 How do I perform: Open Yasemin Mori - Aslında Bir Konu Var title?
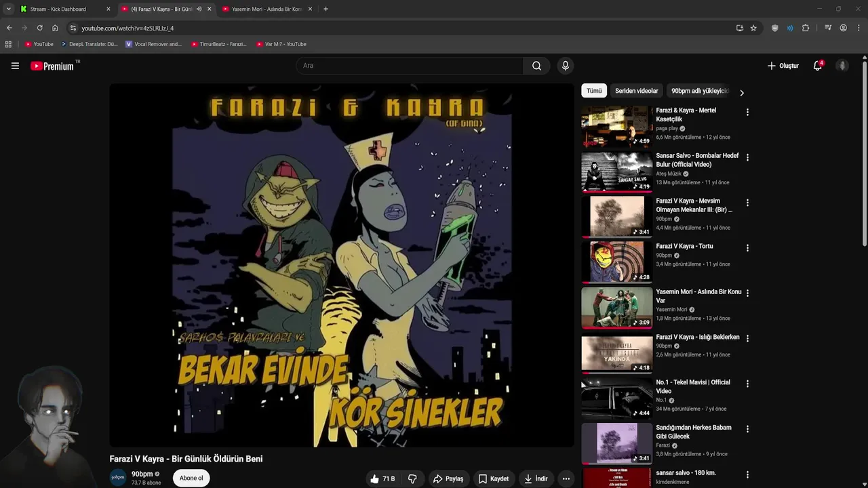[698, 296]
